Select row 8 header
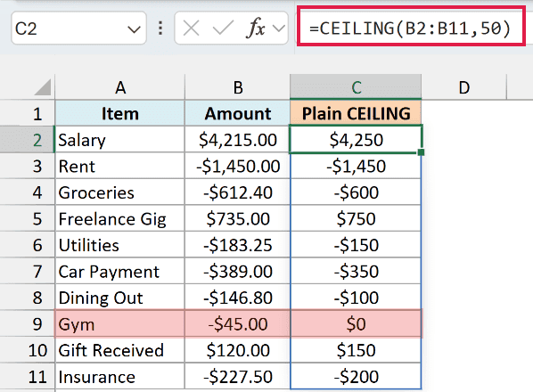Screen dimensions: 533x392 [28, 298]
